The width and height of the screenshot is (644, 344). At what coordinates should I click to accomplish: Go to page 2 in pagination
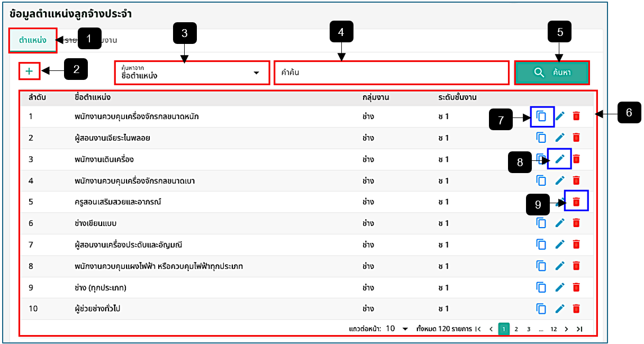pos(516,329)
